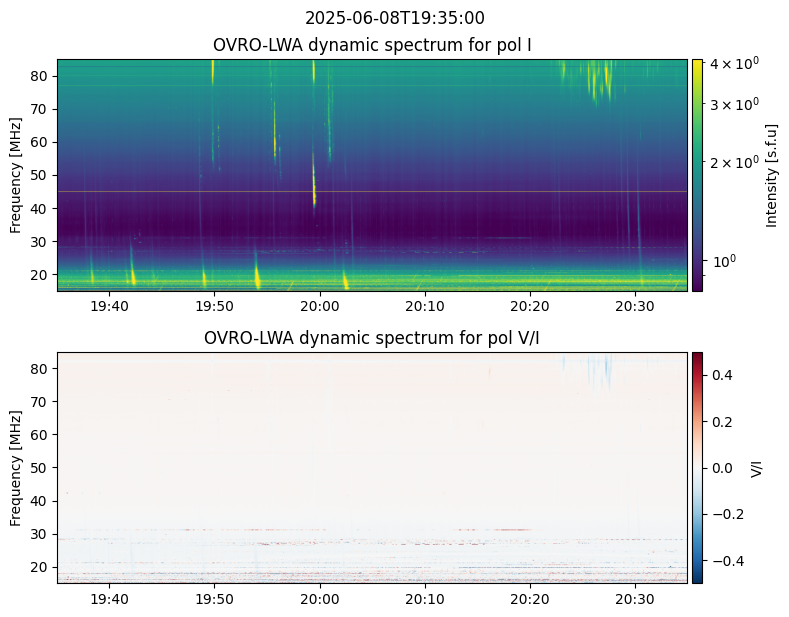Click the 80 MHz tick on top plot

(41, 76)
